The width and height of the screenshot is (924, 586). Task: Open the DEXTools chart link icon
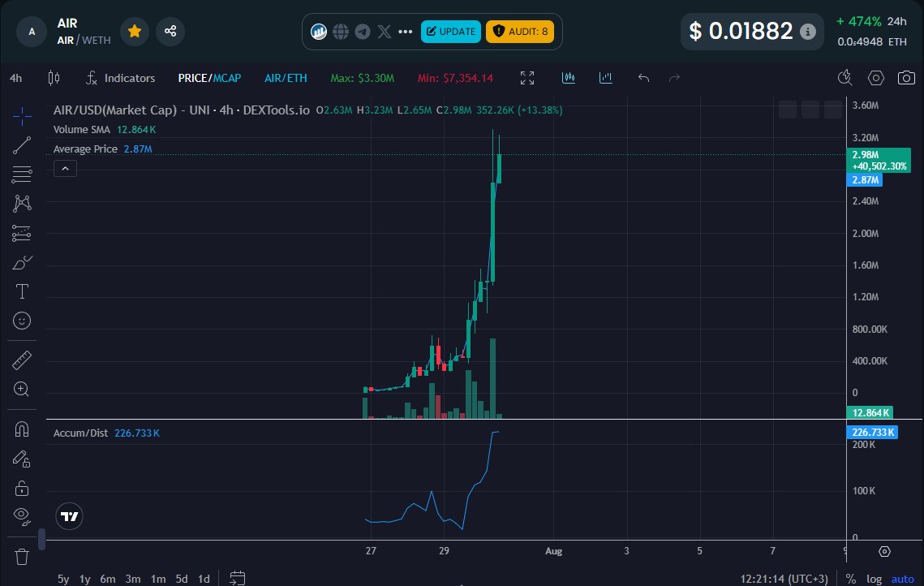pyautogui.click(x=319, y=31)
